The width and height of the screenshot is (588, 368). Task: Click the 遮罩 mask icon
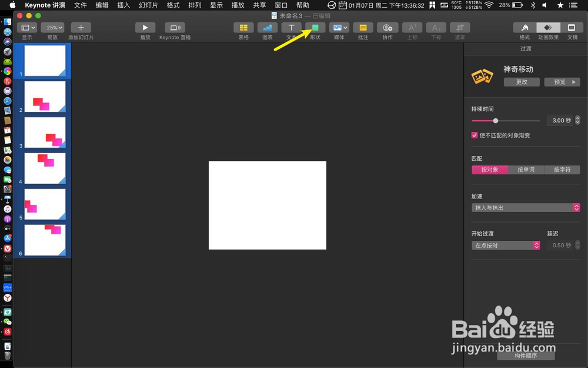(460, 28)
